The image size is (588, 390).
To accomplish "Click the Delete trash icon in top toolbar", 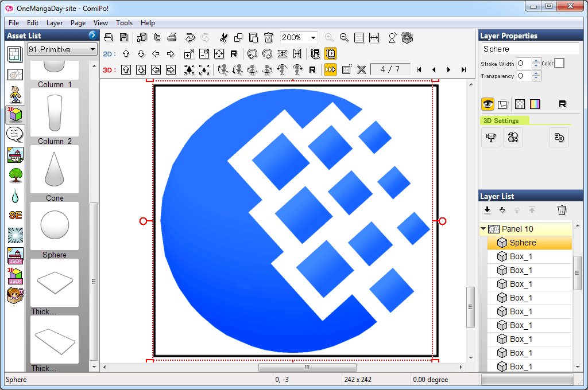I will pyautogui.click(x=269, y=37).
